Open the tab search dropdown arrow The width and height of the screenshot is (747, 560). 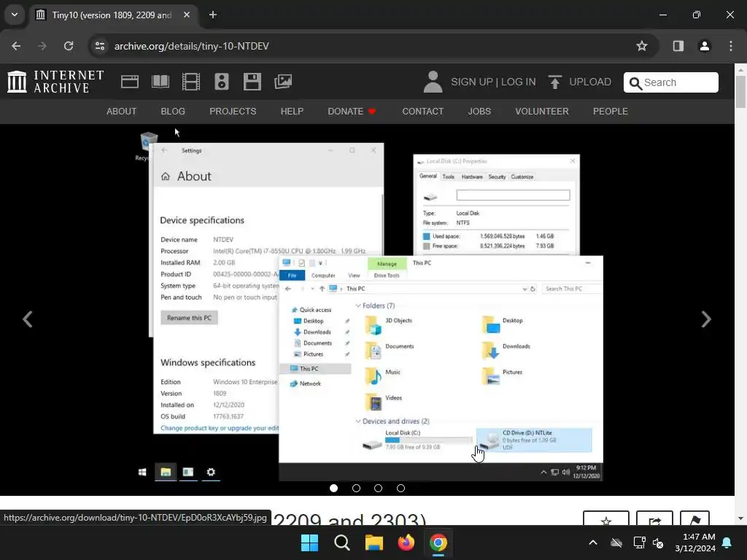click(15, 15)
